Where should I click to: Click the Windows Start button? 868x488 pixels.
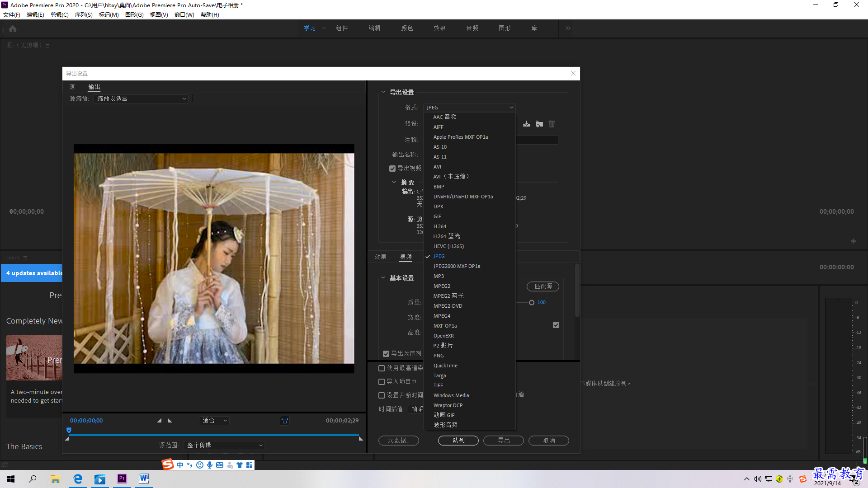11,479
